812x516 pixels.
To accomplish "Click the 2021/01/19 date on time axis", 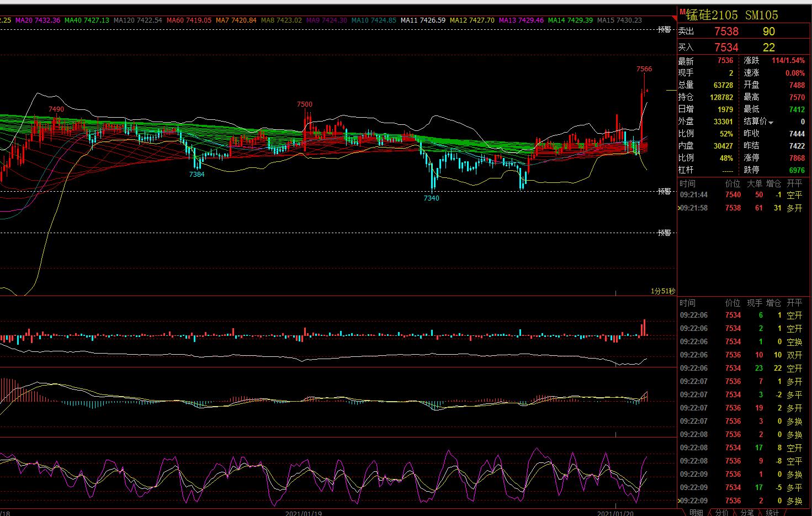I will (x=303, y=513).
